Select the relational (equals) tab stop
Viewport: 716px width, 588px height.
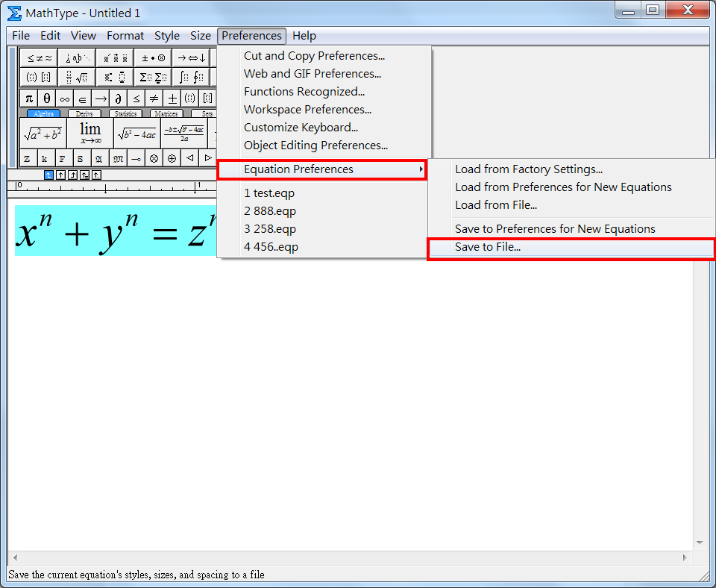(x=84, y=175)
